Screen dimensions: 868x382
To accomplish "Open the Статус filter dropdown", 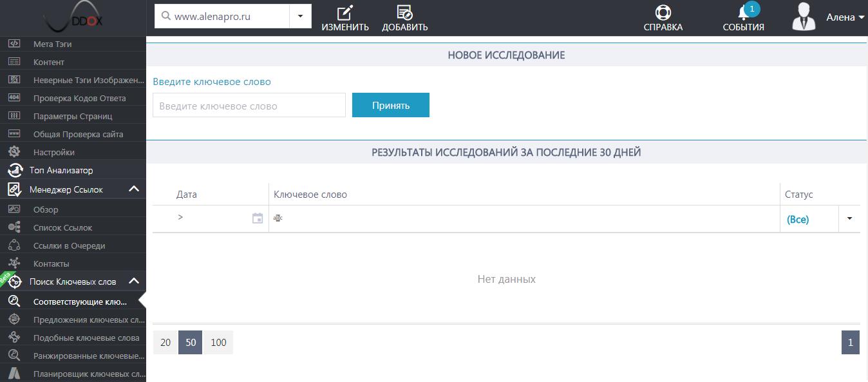I will [x=849, y=219].
